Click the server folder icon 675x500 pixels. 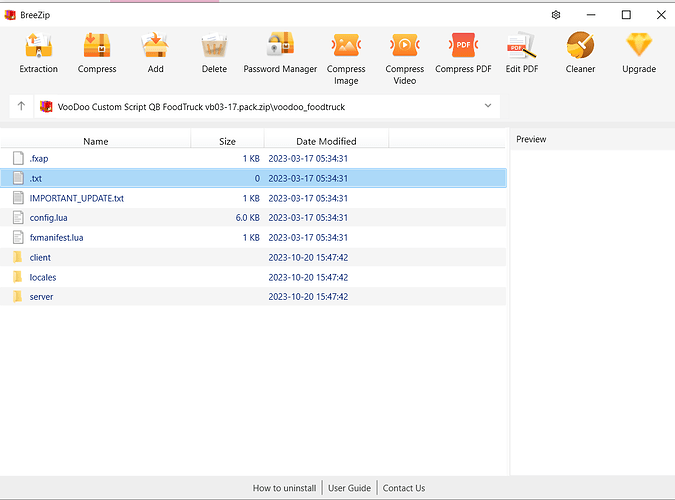coord(18,296)
